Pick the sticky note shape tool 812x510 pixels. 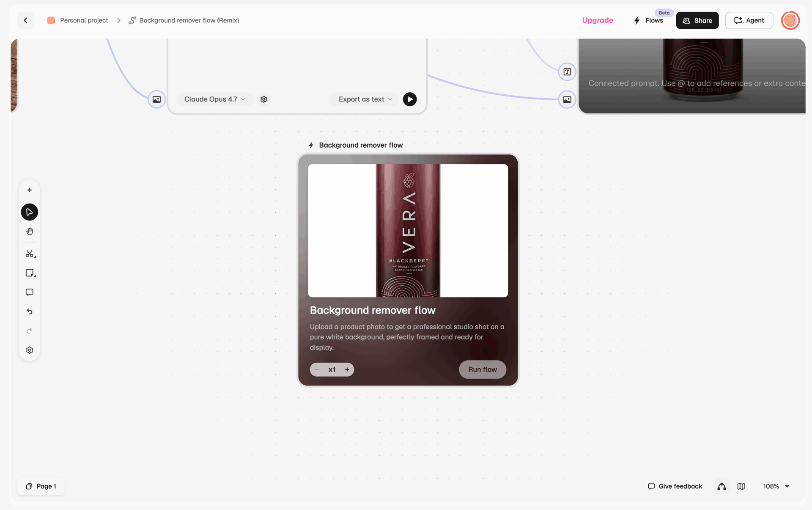(x=30, y=273)
